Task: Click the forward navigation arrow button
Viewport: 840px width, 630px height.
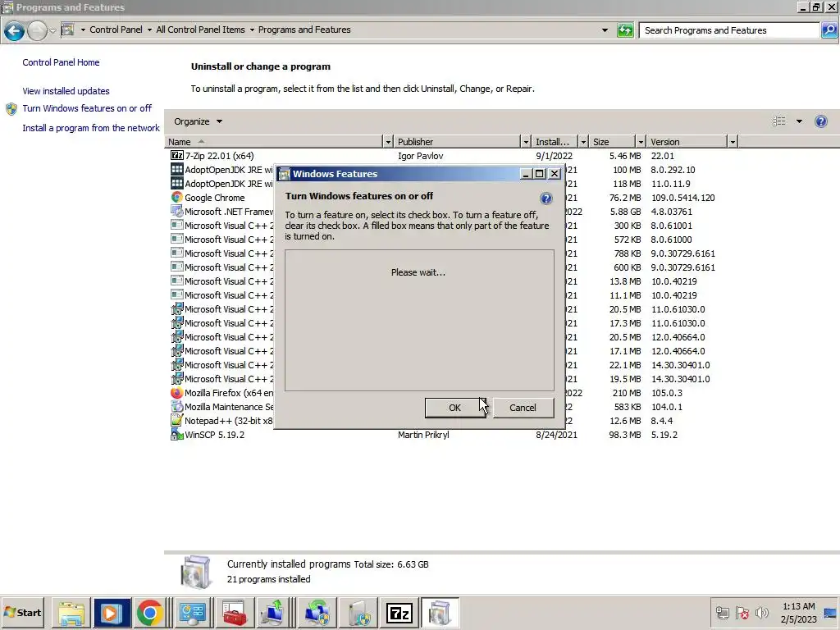Action: [37, 31]
